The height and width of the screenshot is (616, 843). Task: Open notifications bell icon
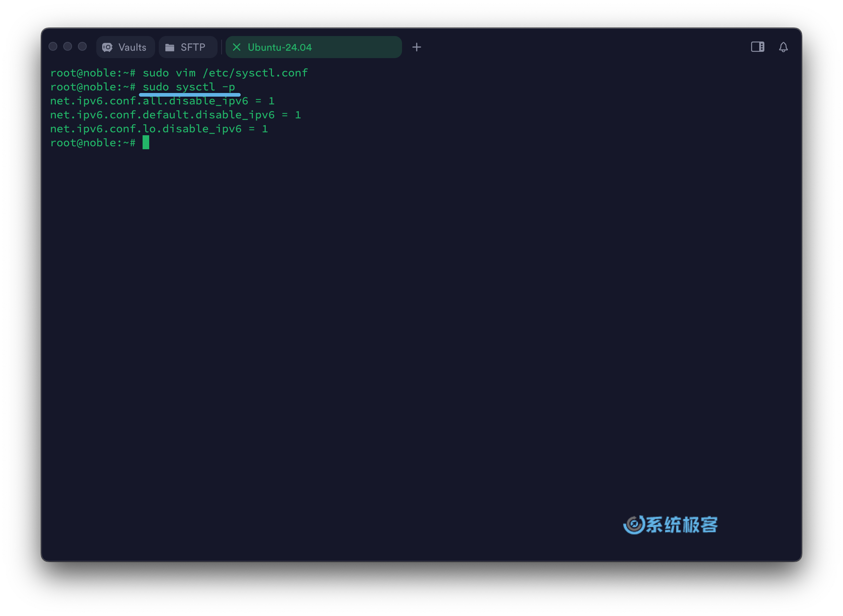pyautogui.click(x=783, y=47)
